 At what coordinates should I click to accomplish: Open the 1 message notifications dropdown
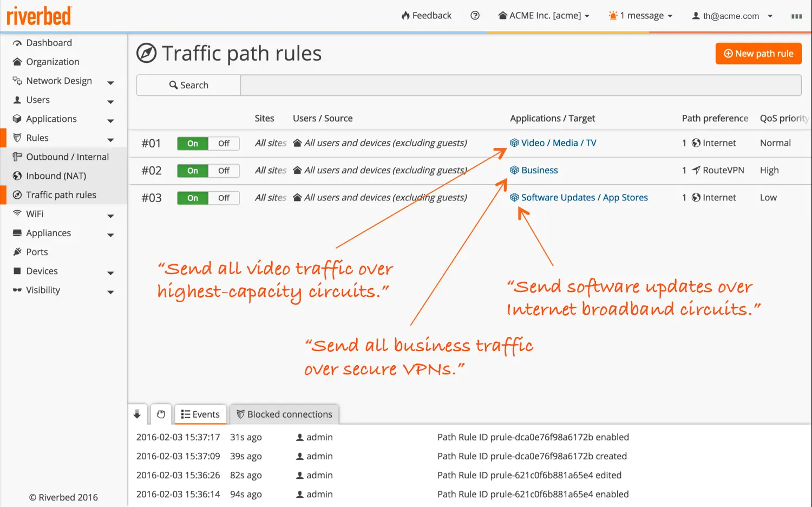point(640,16)
